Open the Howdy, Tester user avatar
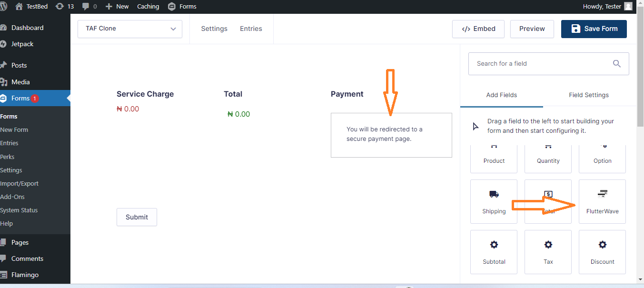Image resolution: width=644 pixels, height=288 pixels. point(628,7)
